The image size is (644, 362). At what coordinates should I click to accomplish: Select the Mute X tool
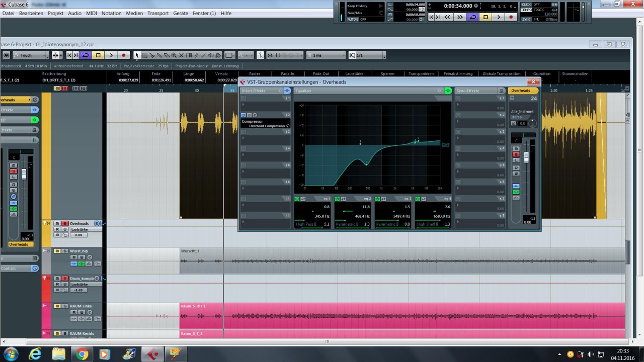pyautogui.click(x=181, y=55)
